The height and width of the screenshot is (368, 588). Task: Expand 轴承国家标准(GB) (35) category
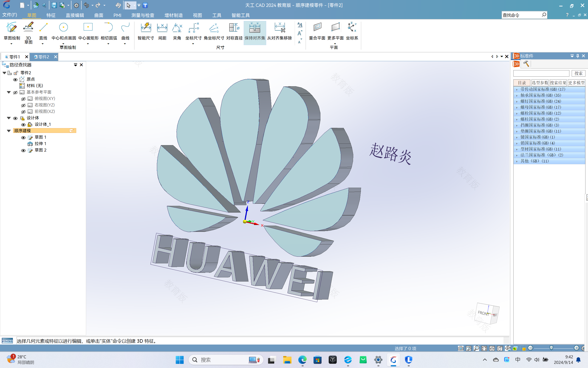517,95
